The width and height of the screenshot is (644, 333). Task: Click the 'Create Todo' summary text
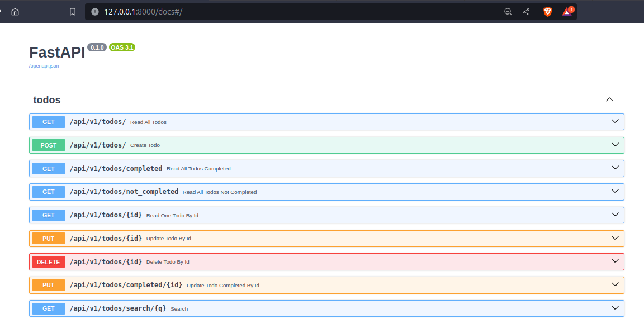pos(145,145)
